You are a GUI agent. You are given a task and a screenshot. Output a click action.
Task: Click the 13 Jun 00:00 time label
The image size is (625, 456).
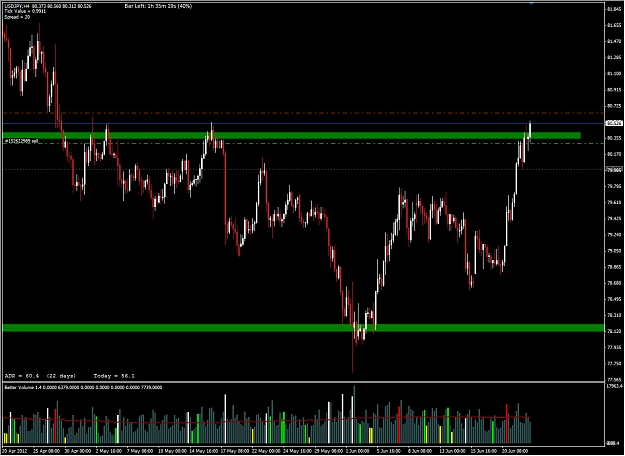click(x=452, y=451)
